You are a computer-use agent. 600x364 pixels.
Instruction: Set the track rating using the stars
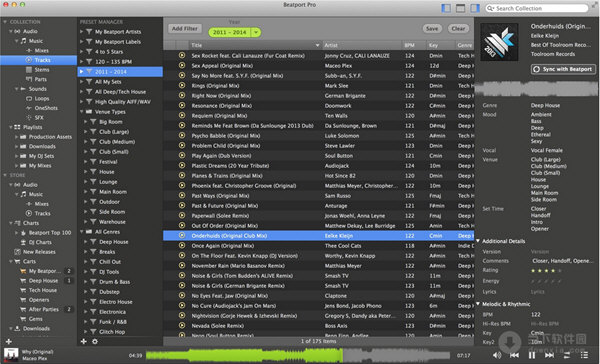546,271
